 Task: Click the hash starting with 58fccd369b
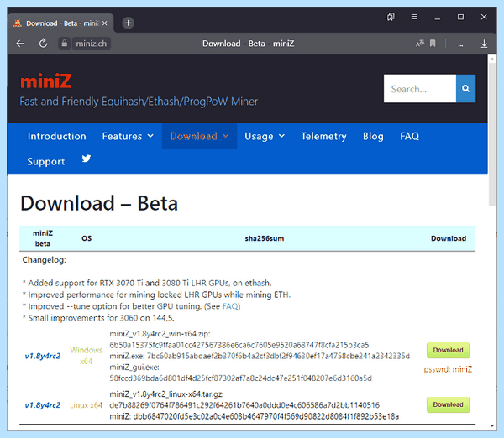(x=240, y=378)
